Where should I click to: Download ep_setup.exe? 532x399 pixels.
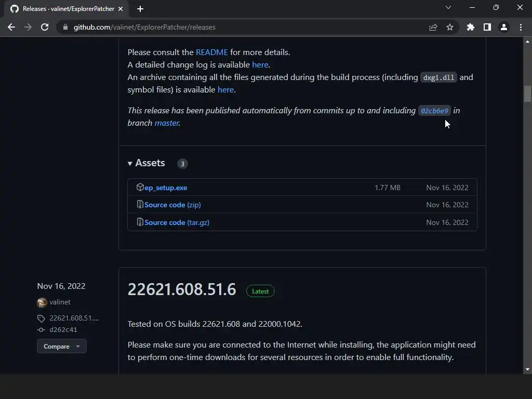166,188
